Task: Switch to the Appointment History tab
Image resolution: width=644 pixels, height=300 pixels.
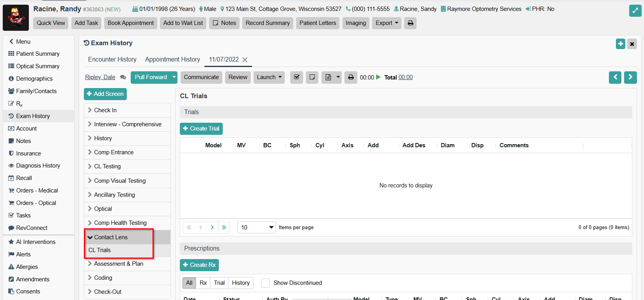Action: [x=172, y=59]
